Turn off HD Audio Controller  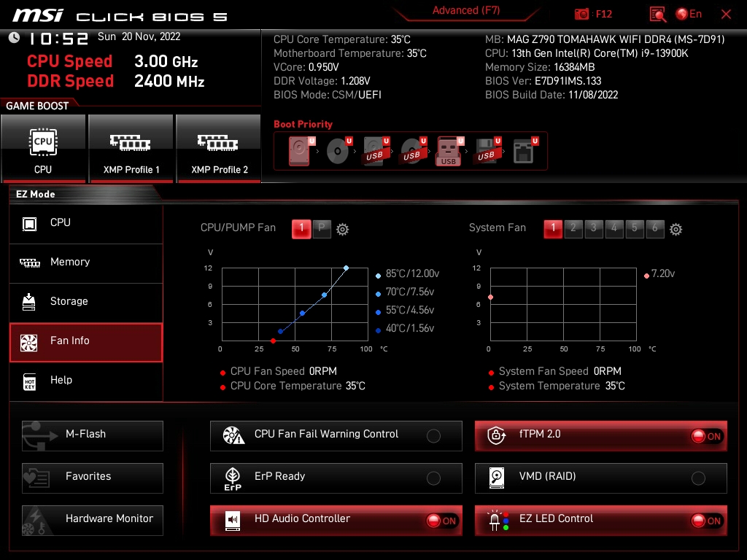coord(336,521)
